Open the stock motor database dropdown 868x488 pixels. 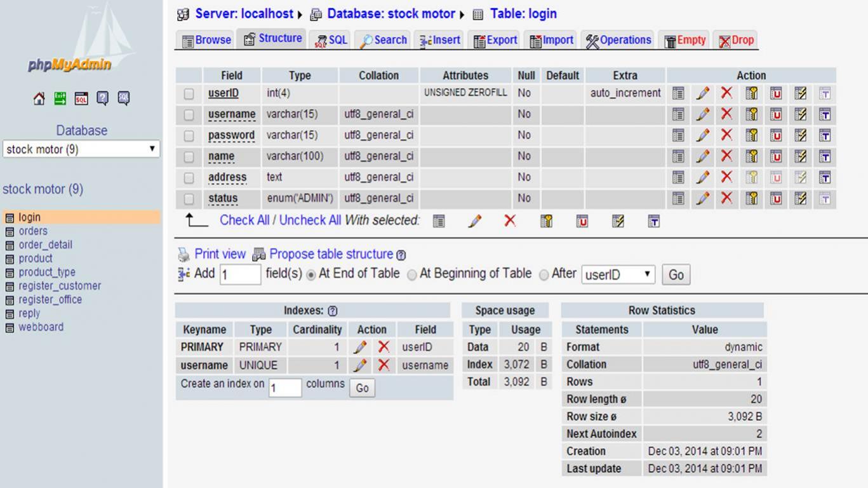point(81,149)
